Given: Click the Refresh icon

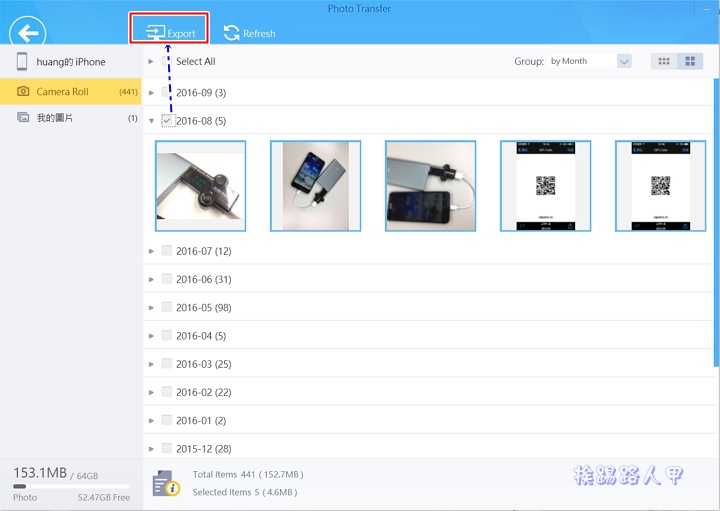Looking at the screenshot, I should pyautogui.click(x=231, y=33).
